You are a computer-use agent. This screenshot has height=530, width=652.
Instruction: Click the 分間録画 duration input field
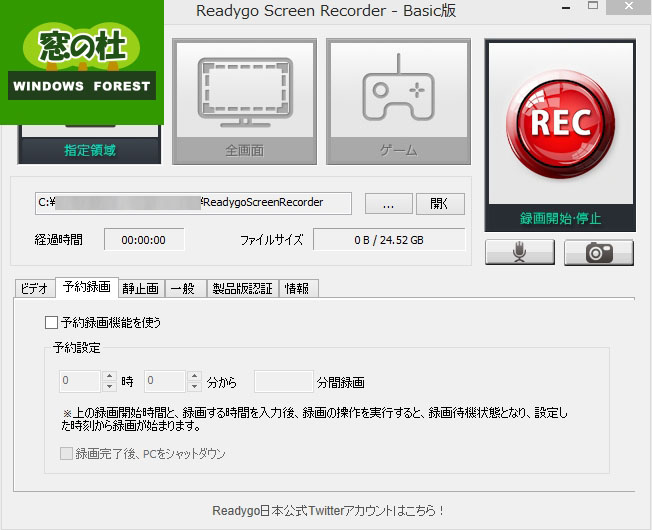[x=284, y=381]
